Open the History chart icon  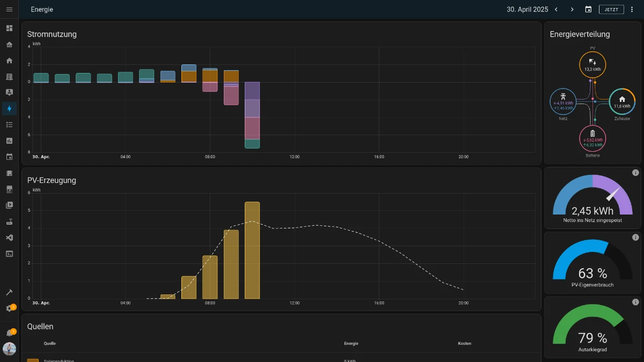pos(9,141)
